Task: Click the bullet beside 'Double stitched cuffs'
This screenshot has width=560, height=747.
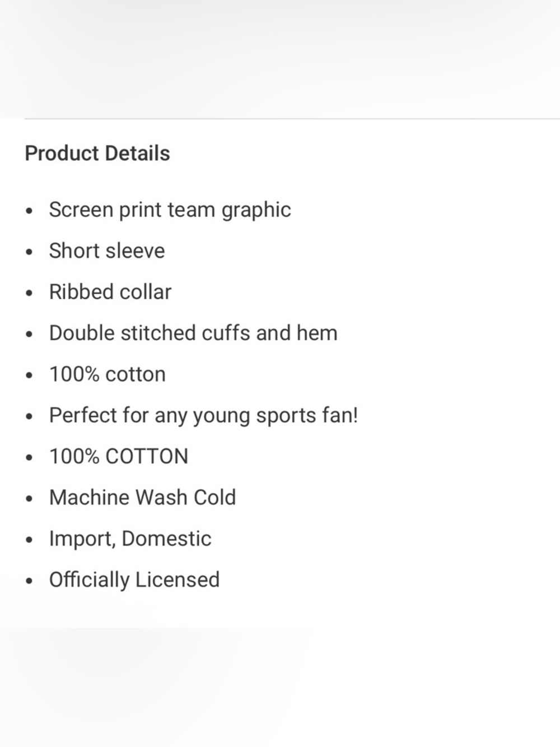Action: 30,335
